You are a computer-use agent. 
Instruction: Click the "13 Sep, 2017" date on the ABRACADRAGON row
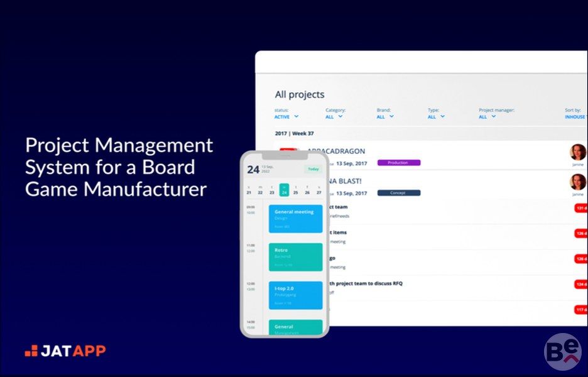(x=351, y=163)
